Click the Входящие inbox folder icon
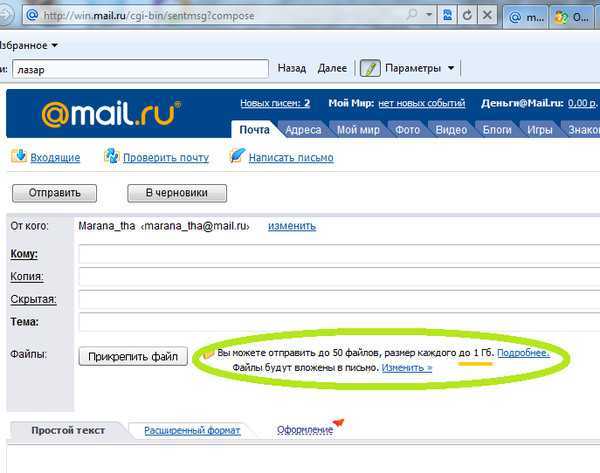The image size is (600, 473). tap(19, 156)
